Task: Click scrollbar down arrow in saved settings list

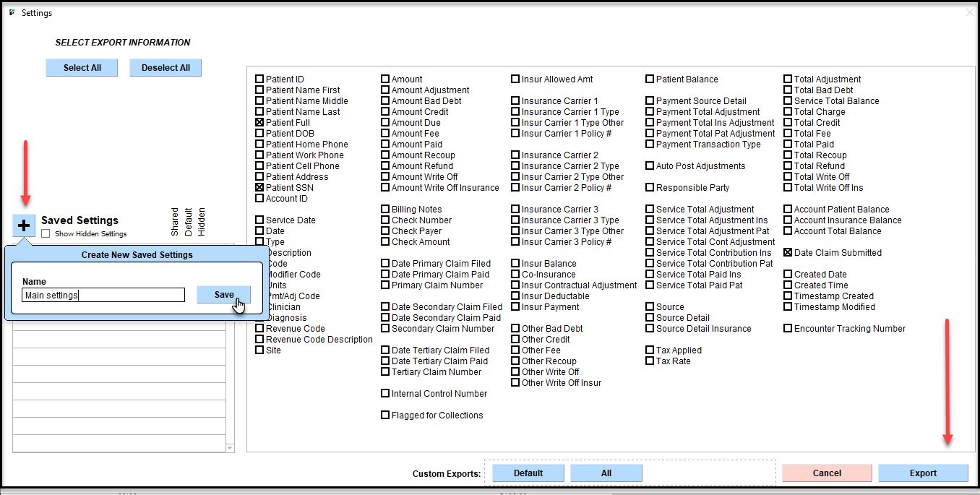Action: pyautogui.click(x=231, y=448)
